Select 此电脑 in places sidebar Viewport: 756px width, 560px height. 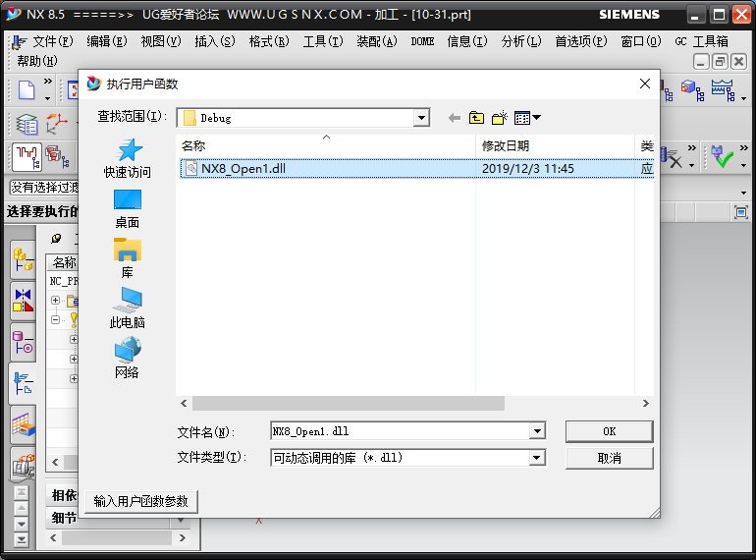point(128,308)
